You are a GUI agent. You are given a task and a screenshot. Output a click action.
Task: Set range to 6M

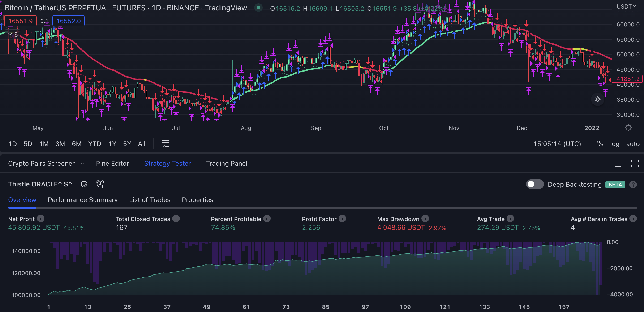coord(77,144)
